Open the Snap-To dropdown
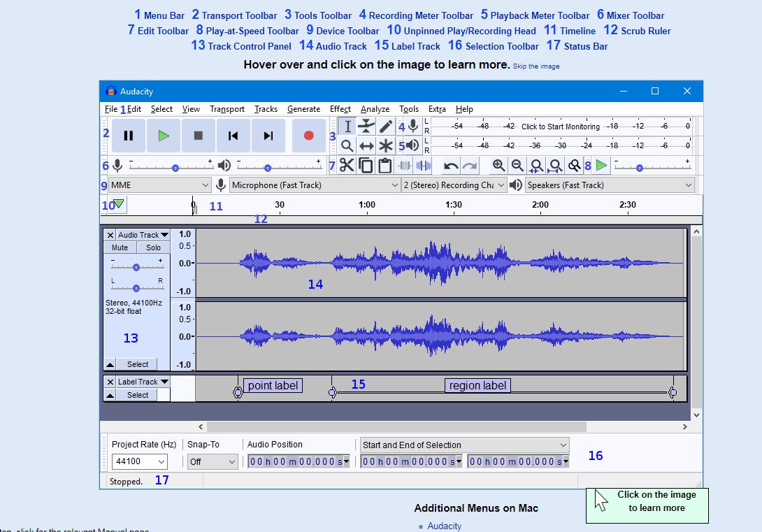Image resolution: width=762 pixels, height=532 pixels. (212, 461)
